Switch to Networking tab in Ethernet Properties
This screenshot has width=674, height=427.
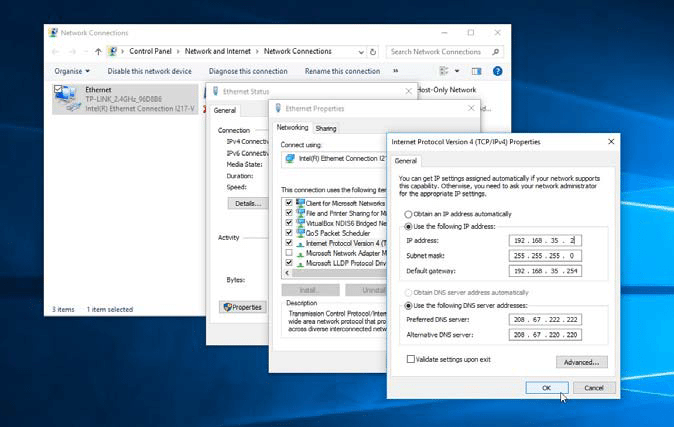pos(292,128)
